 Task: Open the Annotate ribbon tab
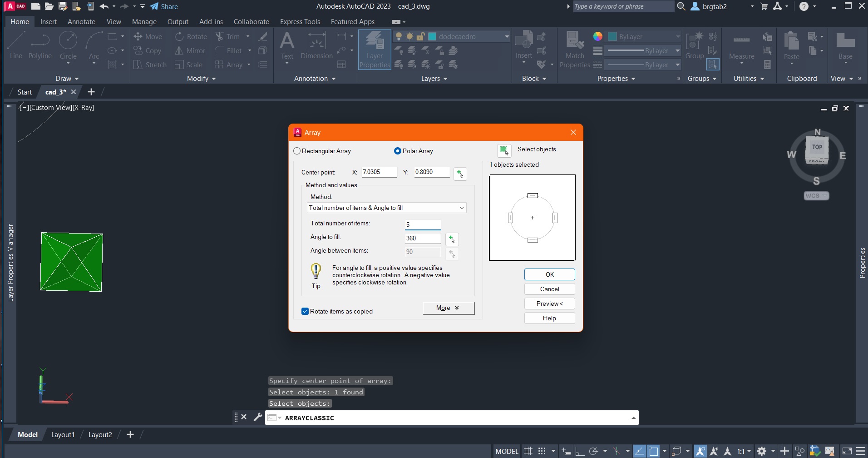pyautogui.click(x=81, y=21)
